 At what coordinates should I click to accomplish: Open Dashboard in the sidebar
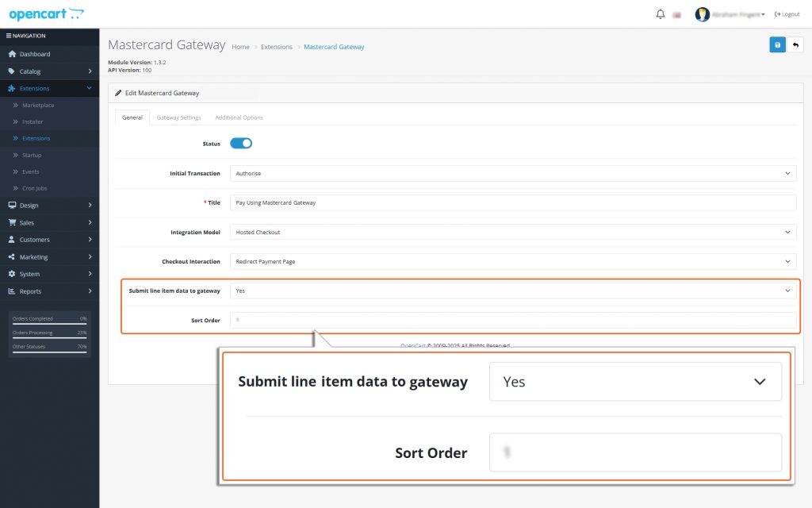[x=49, y=54]
